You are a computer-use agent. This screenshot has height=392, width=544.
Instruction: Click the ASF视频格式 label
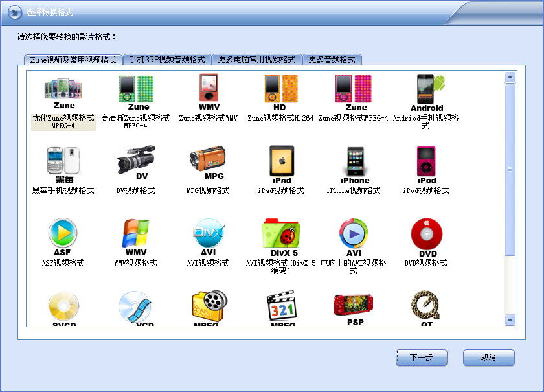click(x=63, y=263)
